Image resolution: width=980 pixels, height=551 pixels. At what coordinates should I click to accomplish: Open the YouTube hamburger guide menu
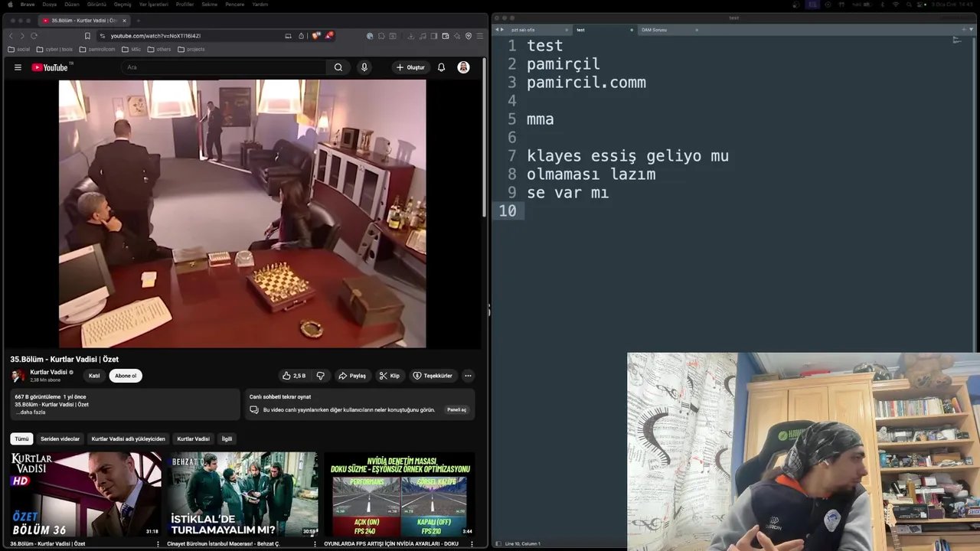(x=18, y=67)
